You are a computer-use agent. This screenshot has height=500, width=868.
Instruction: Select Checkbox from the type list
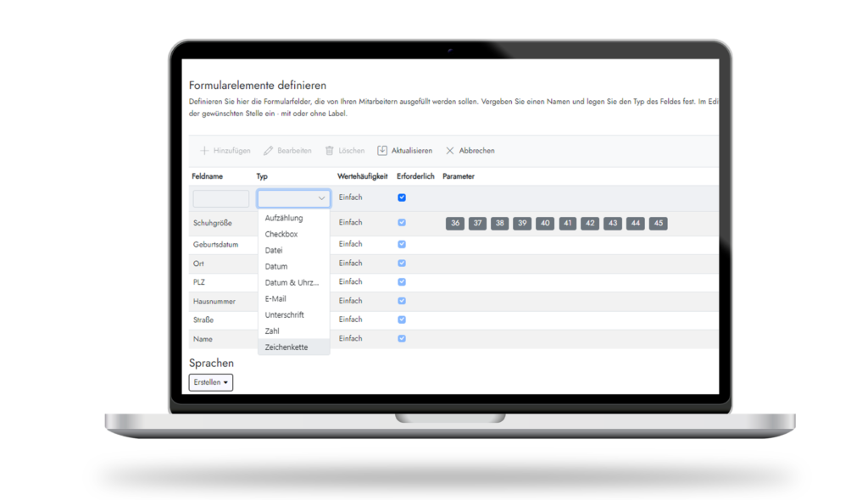(294, 234)
